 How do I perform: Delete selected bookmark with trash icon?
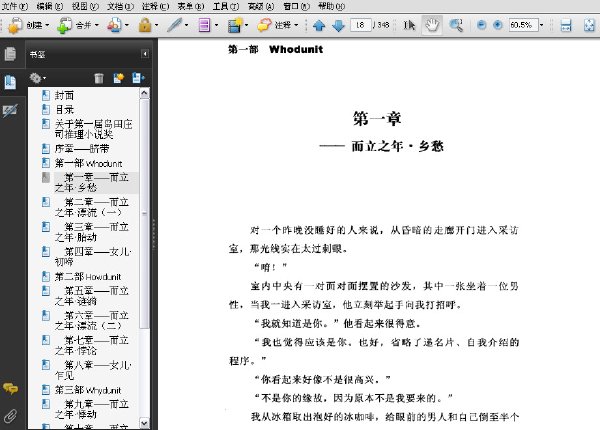(x=99, y=78)
